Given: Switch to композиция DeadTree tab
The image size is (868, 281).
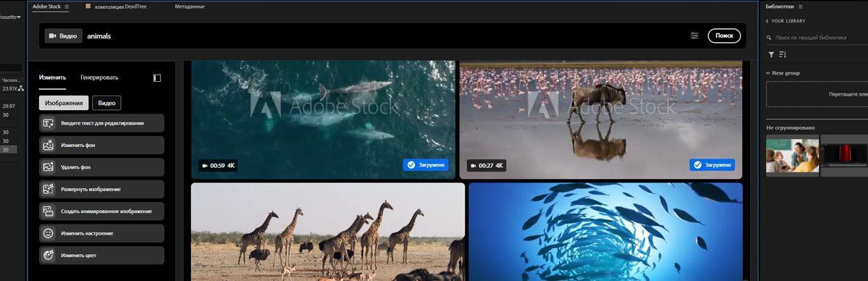Looking at the screenshot, I should pos(120,7).
